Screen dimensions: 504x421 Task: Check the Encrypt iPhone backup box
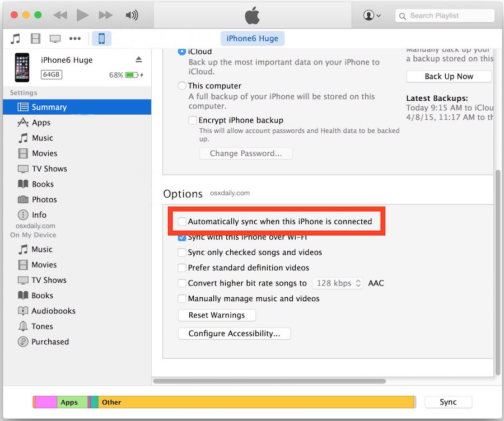tap(193, 120)
